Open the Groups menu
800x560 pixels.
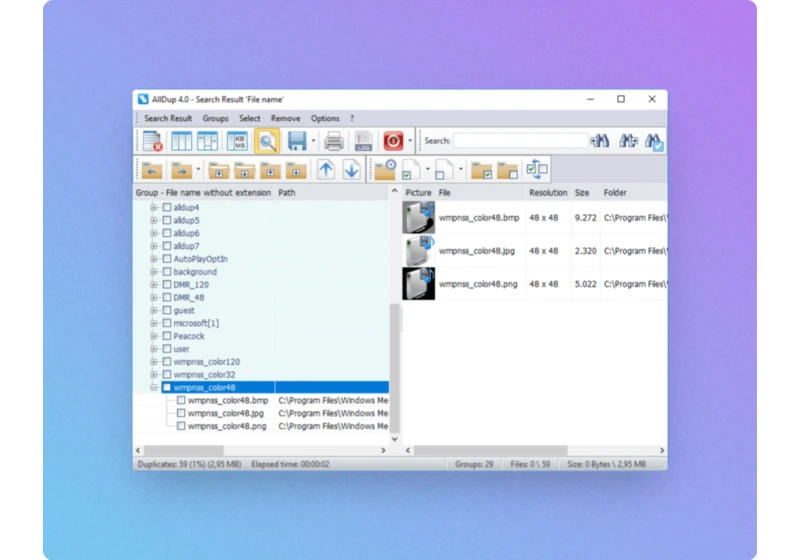[215, 118]
